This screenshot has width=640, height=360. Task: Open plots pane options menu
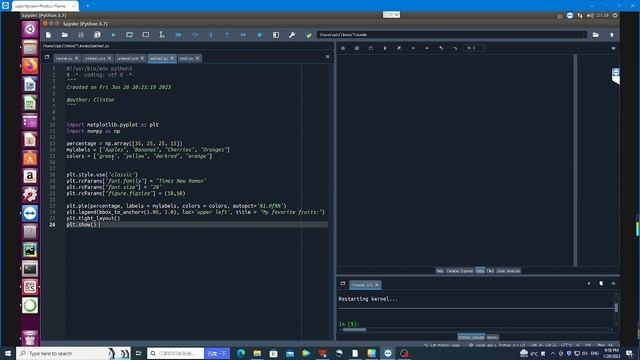[x=613, y=48]
